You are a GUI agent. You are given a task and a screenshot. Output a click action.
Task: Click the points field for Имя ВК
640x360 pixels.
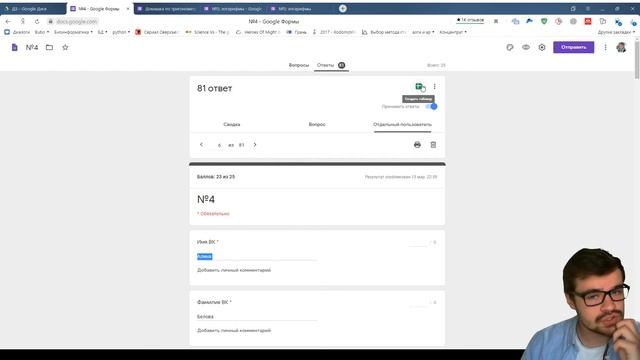(x=418, y=242)
